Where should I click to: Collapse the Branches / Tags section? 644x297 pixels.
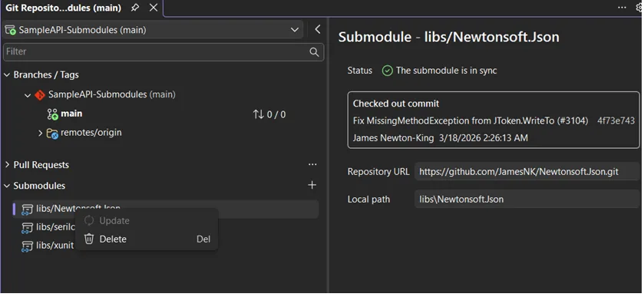[7, 74]
